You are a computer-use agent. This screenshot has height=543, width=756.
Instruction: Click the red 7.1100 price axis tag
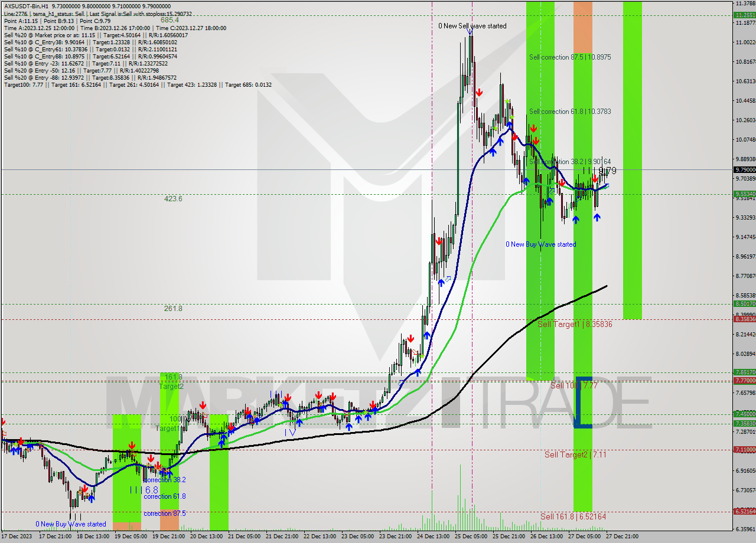(744, 449)
